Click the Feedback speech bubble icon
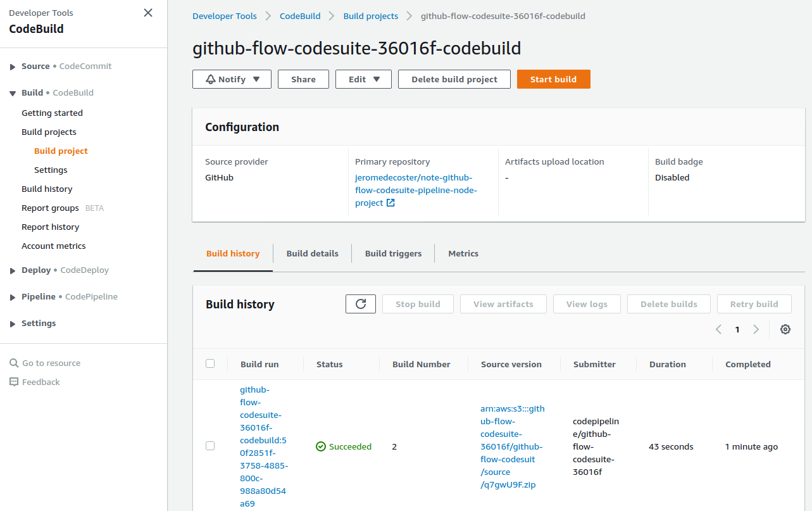 coord(14,382)
